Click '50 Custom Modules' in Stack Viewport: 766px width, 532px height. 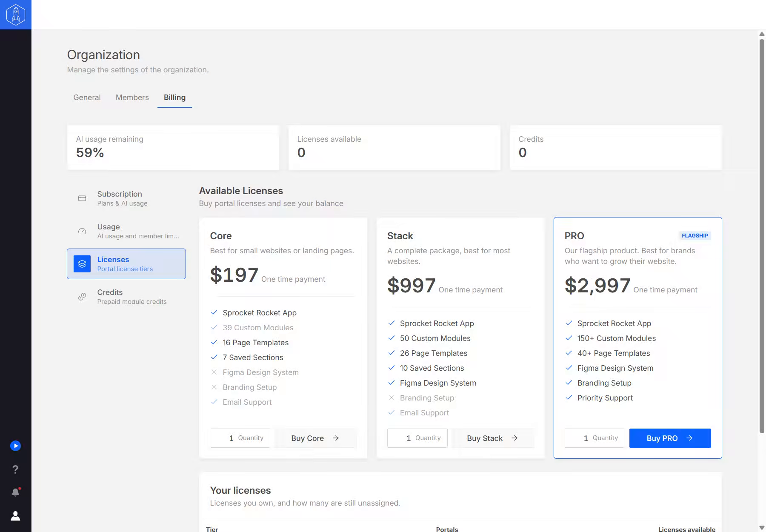click(435, 338)
